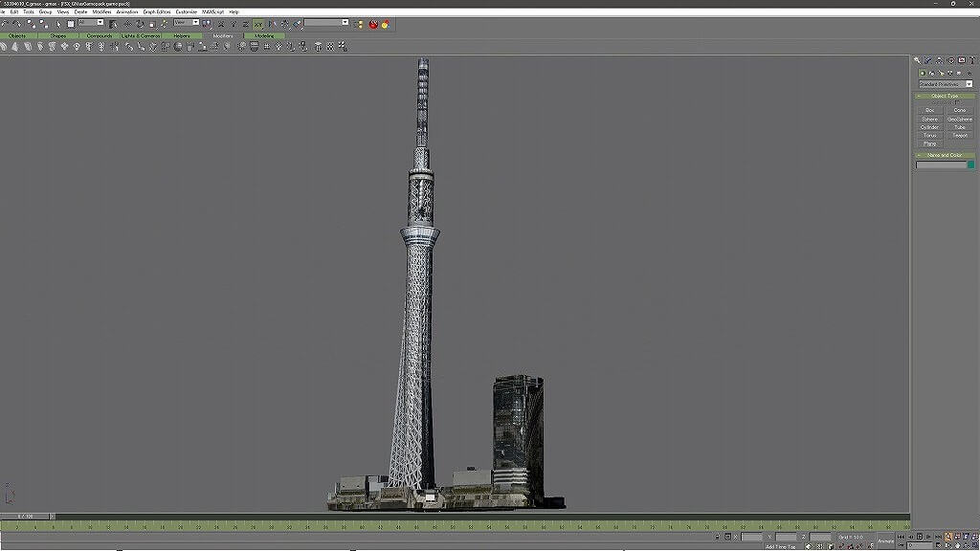Click the teal object color swatch
The image size is (980, 551).
pyautogui.click(x=970, y=165)
